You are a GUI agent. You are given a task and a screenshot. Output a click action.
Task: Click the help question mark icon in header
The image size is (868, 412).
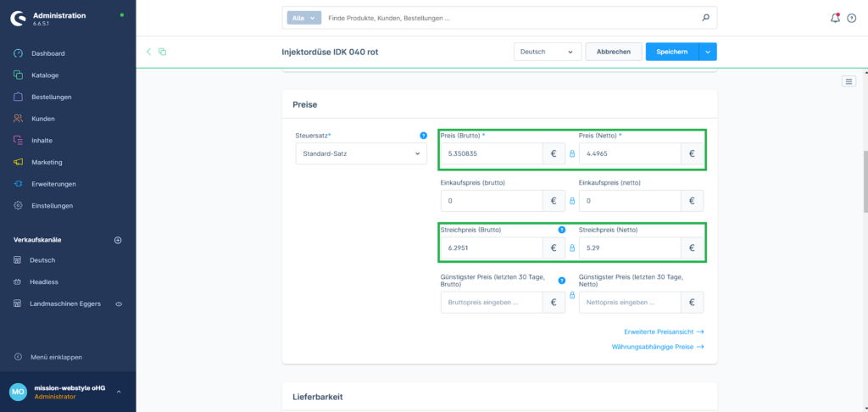tap(851, 18)
